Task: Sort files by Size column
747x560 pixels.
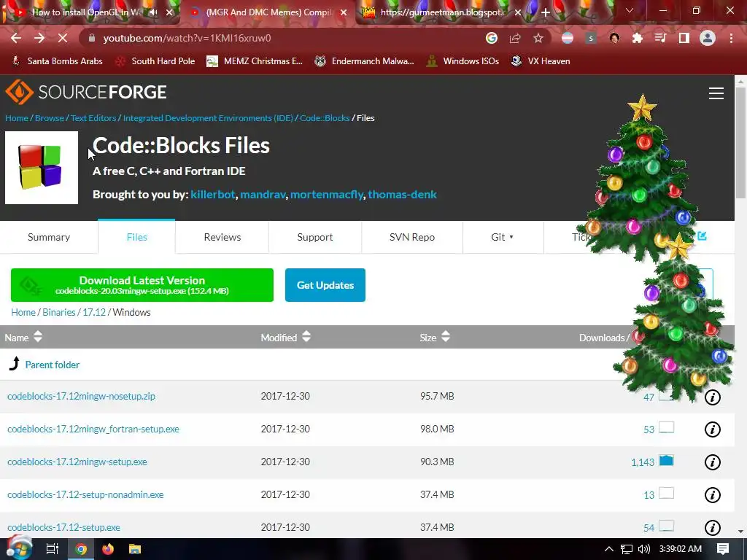Action: click(x=435, y=337)
